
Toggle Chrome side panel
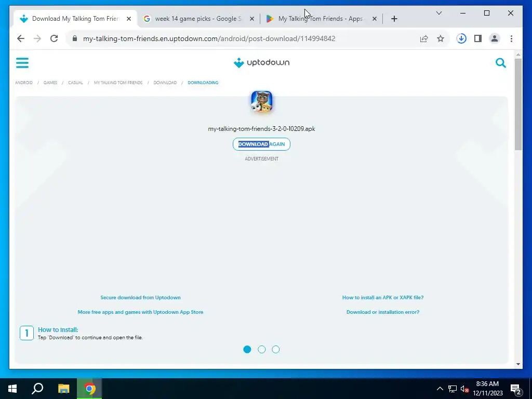478,38
